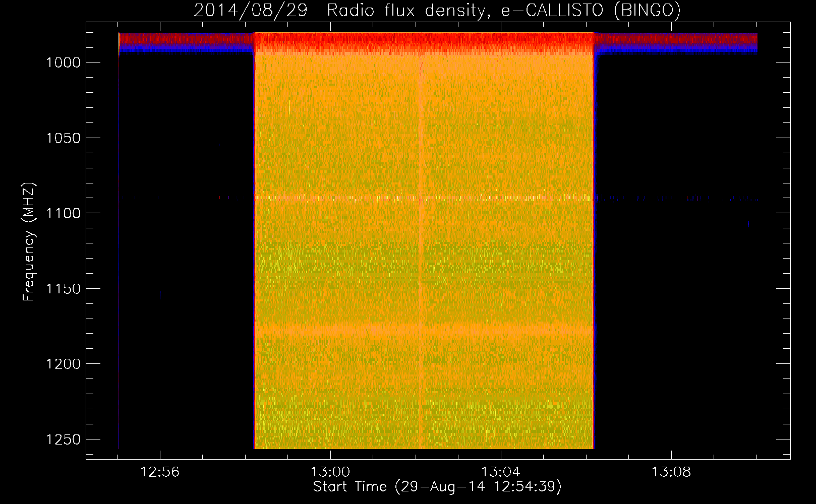Click the 1050 frequency tick label

click(63, 138)
